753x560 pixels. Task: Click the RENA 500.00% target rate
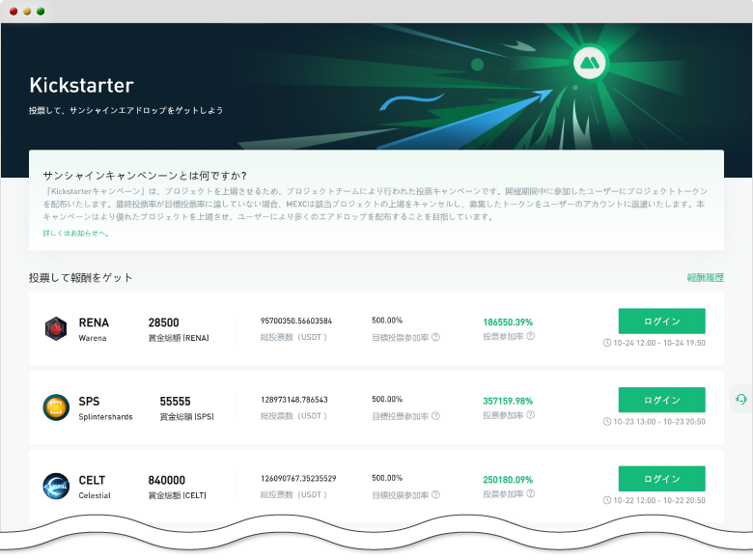pos(387,321)
